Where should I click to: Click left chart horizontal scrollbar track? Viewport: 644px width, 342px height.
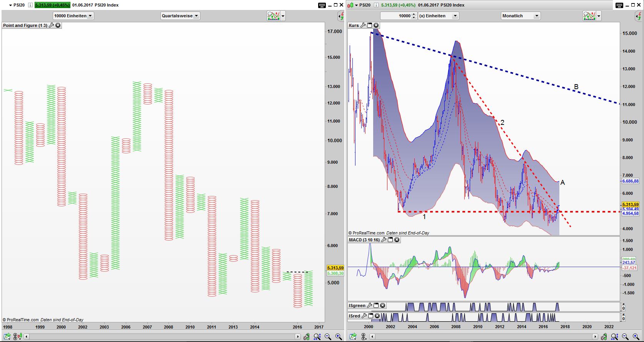162,337
